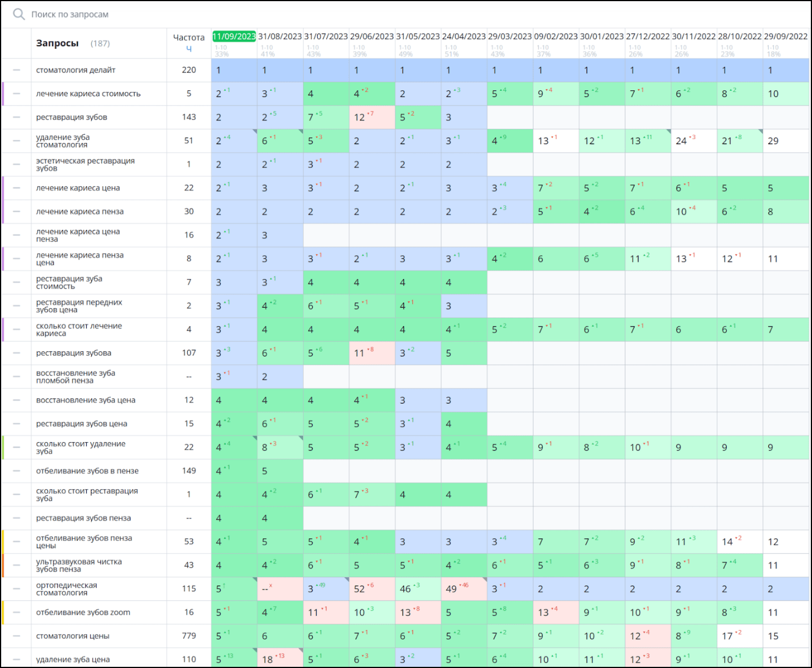Open the query "отбеливание зубов в пензе"
Screen dimensions: 812x668
click(87, 471)
